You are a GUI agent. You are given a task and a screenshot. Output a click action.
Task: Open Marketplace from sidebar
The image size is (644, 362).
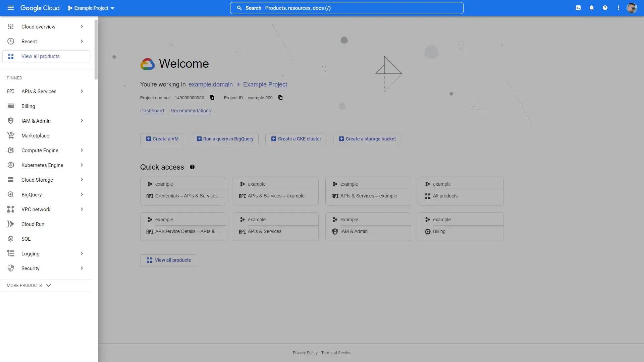(46, 135)
